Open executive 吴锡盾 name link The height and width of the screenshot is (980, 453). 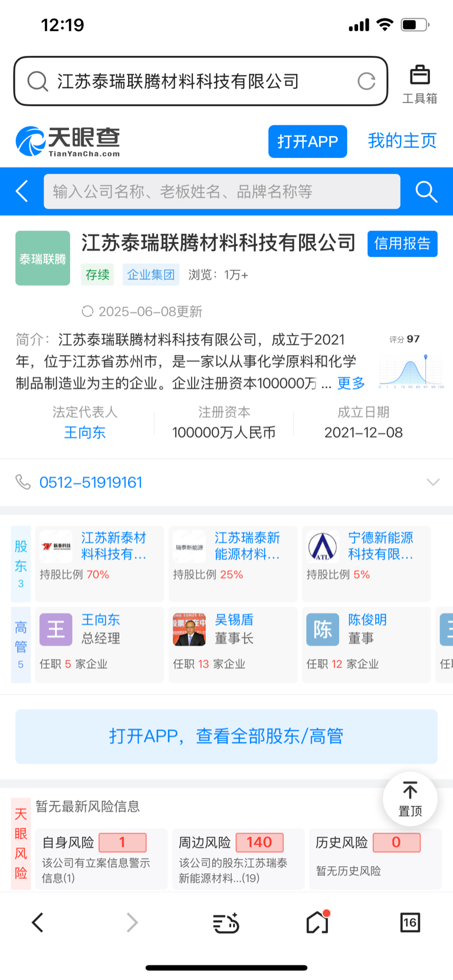(x=234, y=619)
